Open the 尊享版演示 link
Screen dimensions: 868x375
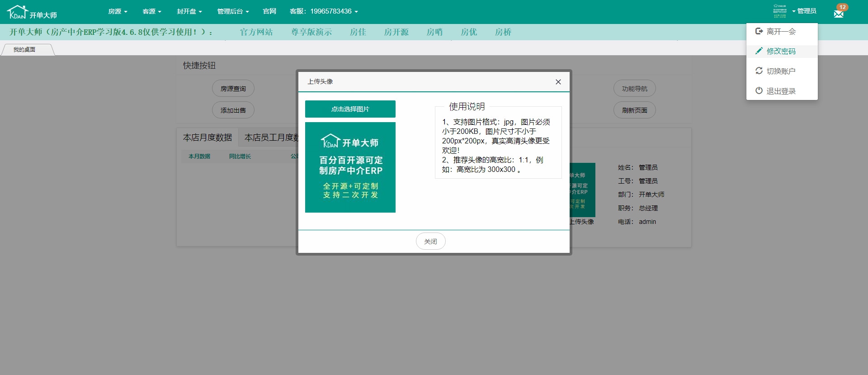click(311, 32)
